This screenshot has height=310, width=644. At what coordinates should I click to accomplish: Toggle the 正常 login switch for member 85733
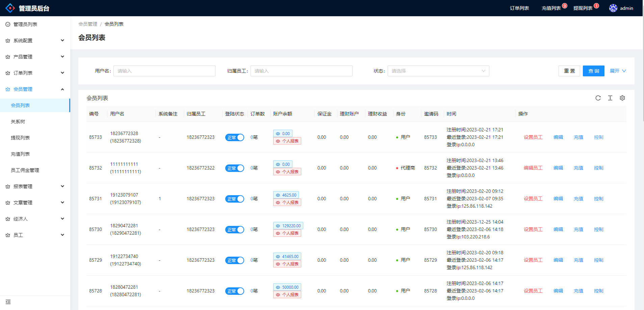(235, 137)
